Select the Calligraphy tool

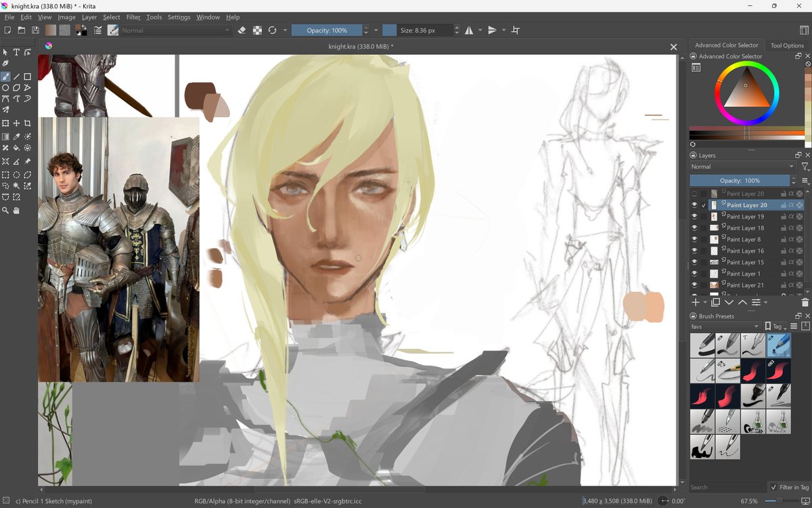pyautogui.click(x=5, y=63)
